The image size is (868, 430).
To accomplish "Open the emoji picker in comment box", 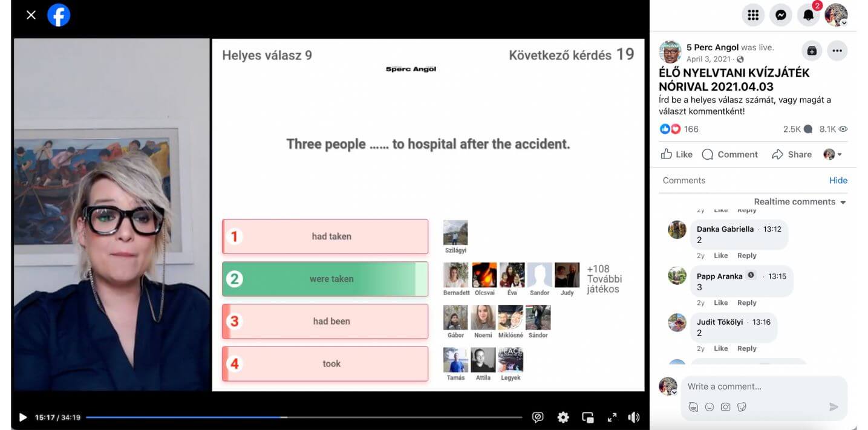I will pos(710,407).
